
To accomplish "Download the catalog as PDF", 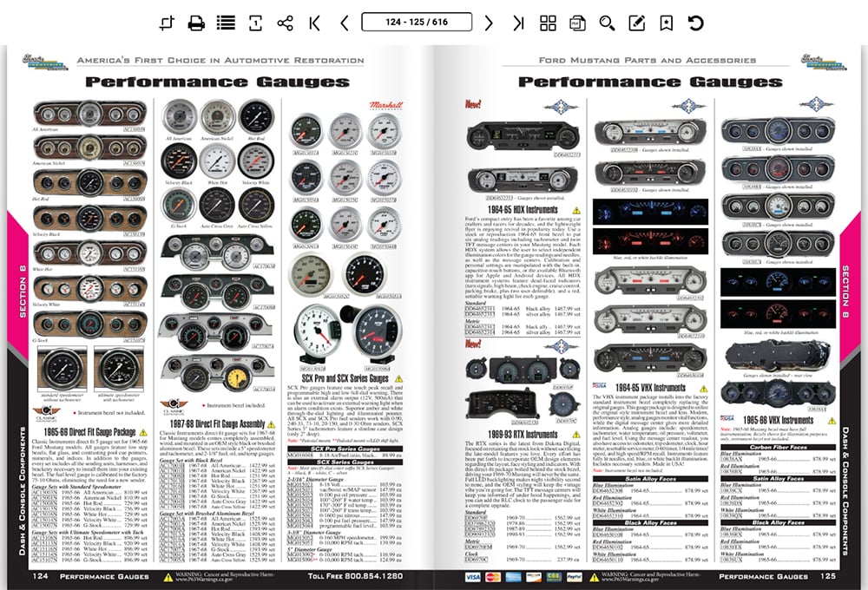I will tap(577, 23).
